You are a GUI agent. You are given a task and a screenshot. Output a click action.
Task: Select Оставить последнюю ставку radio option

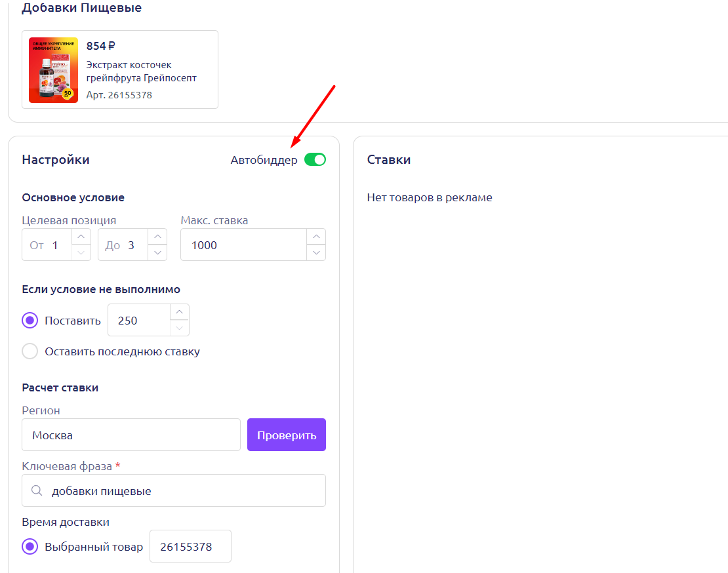coord(30,351)
